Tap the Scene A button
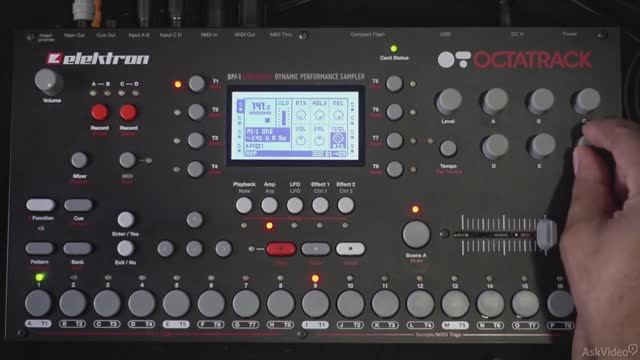The image size is (640, 360). click(416, 235)
